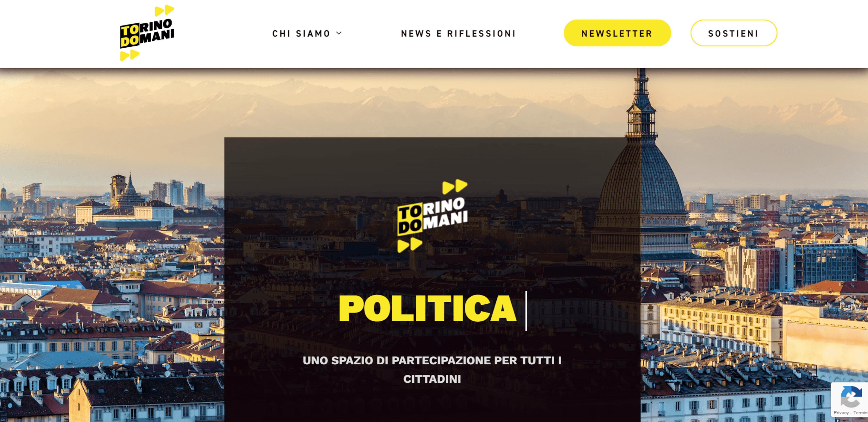Click yellow arrows below the hero logo

pyautogui.click(x=410, y=245)
